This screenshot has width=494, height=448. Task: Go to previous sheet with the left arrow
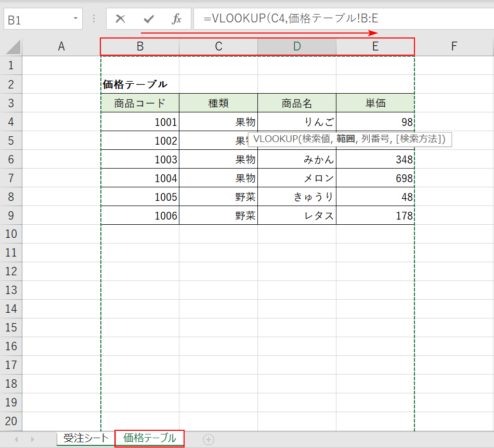[x=17, y=439]
